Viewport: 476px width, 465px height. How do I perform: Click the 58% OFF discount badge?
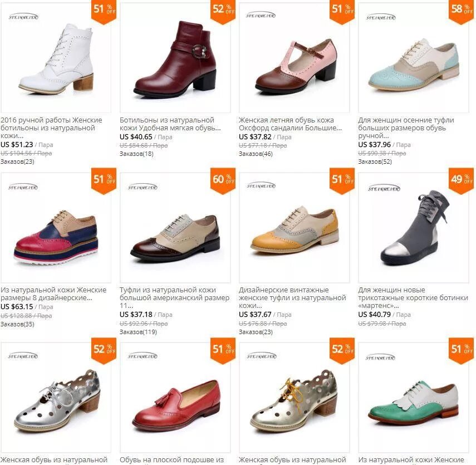pos(462,11)
